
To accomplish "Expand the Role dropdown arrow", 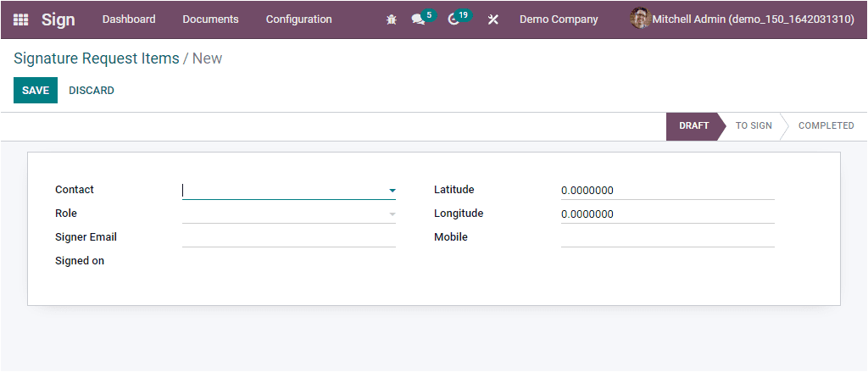I will 392,214.
